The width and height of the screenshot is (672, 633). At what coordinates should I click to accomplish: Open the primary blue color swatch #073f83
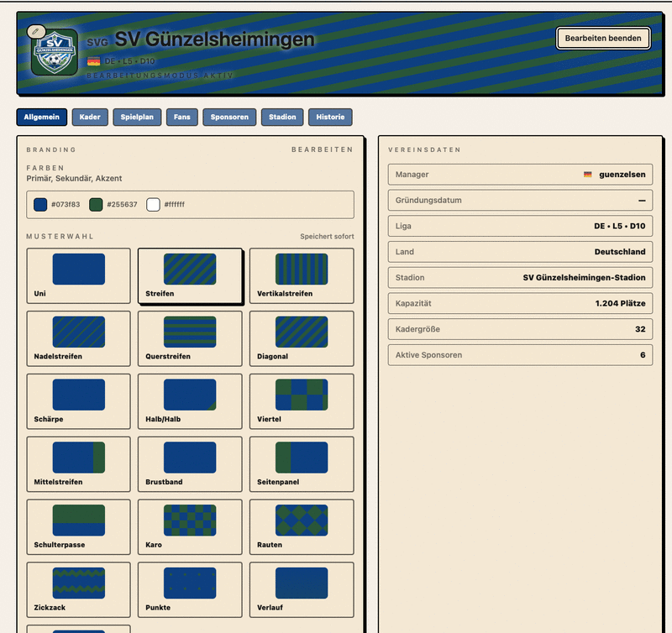tap(40, 205)
